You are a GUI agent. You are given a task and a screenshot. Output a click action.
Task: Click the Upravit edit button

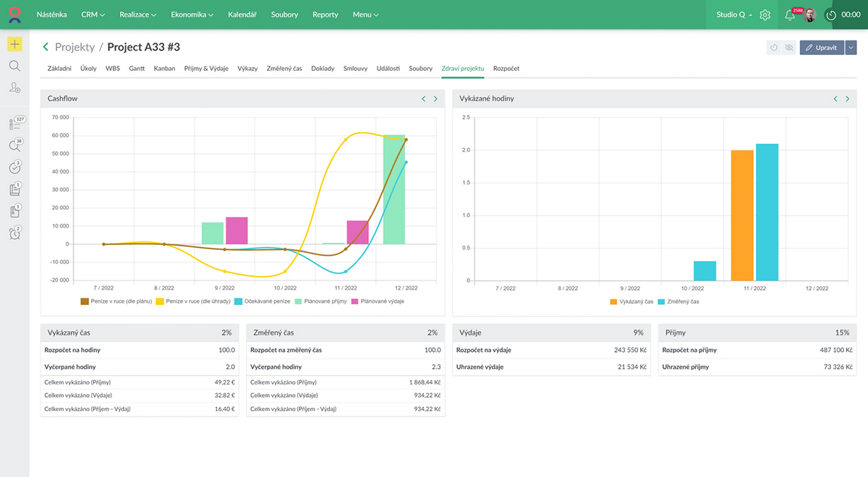(822, 48)
